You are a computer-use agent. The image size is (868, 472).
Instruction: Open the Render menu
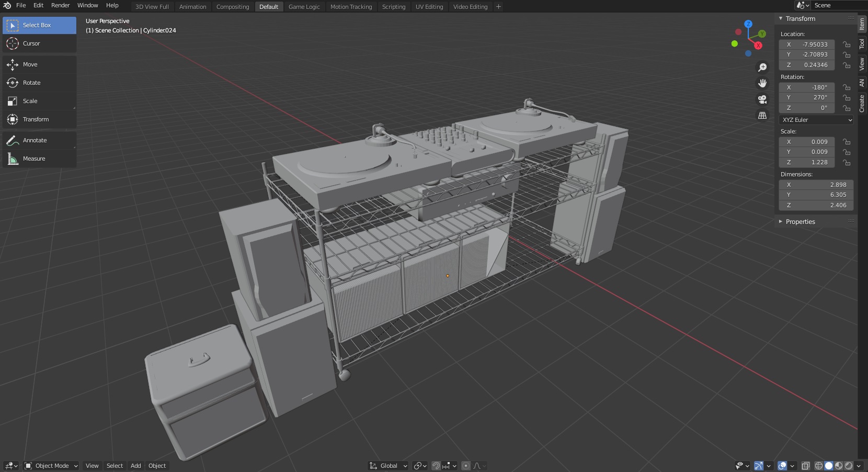point(60,5)
